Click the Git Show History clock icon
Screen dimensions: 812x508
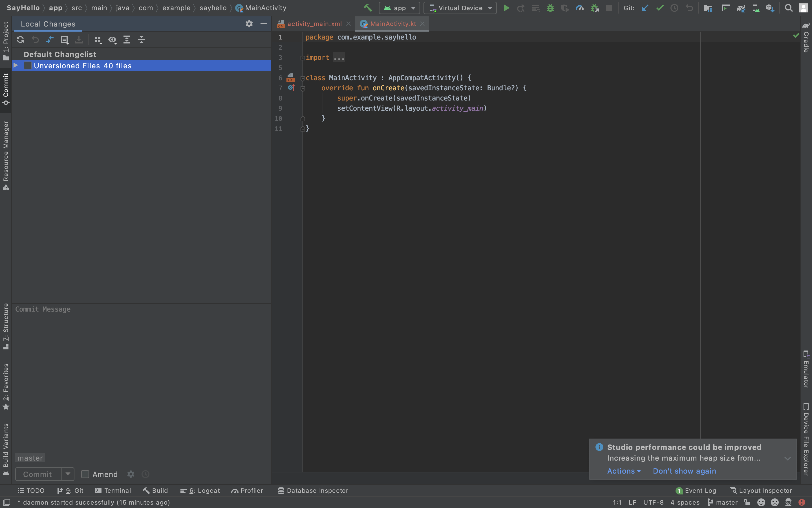tap(674, 8)
